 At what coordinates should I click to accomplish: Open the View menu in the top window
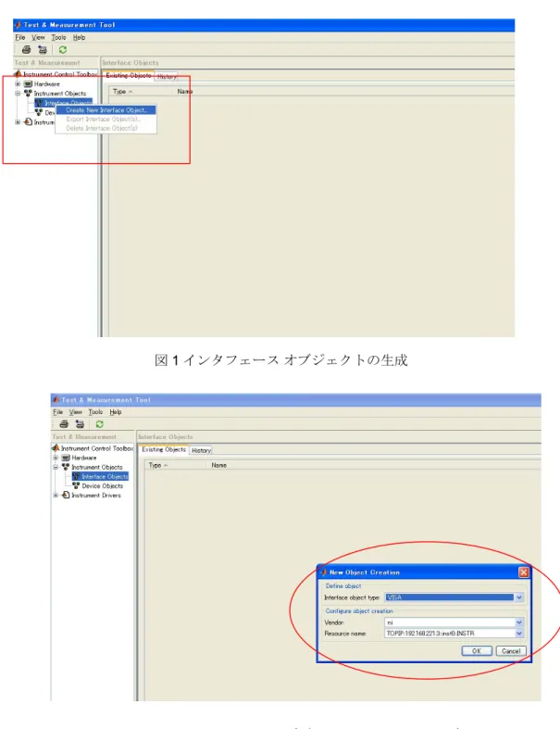pyautogui.click(x=38, y=37)
